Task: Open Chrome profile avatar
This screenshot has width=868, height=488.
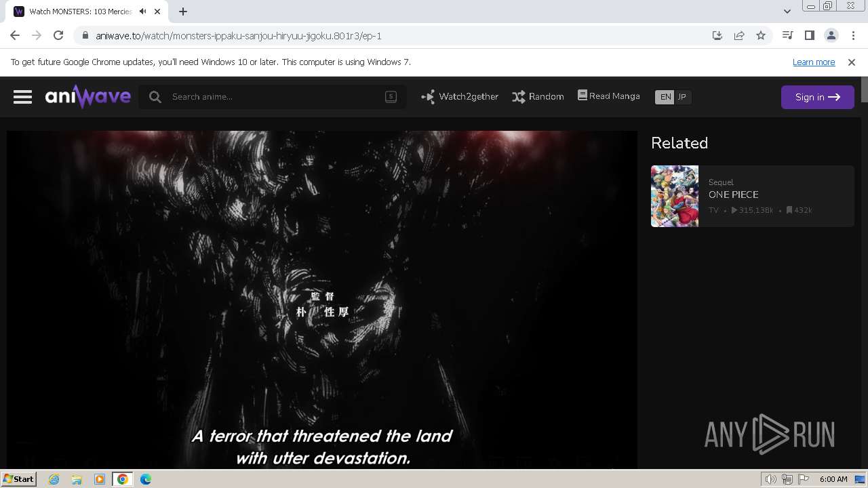Action: (x=831, y=35)
